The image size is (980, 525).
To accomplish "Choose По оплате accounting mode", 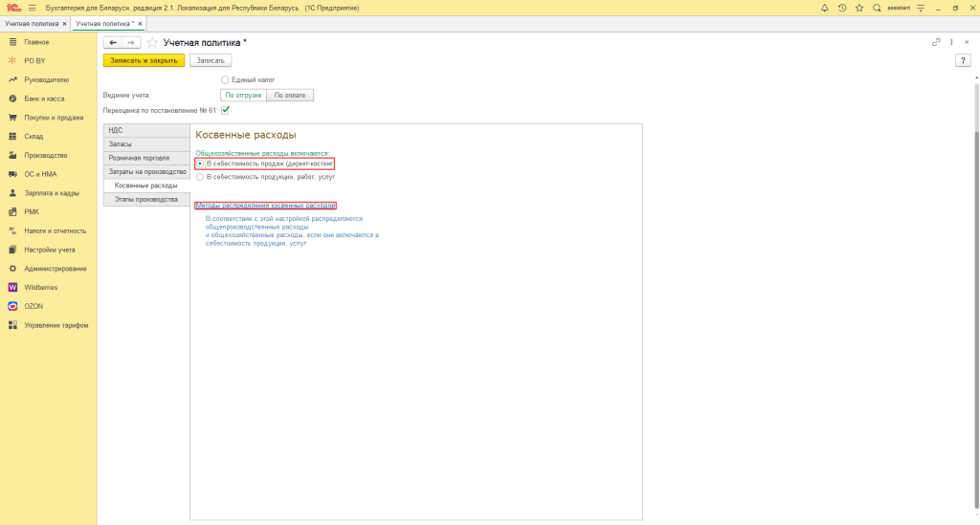I will pyautogui.click(x=290, y=95).
